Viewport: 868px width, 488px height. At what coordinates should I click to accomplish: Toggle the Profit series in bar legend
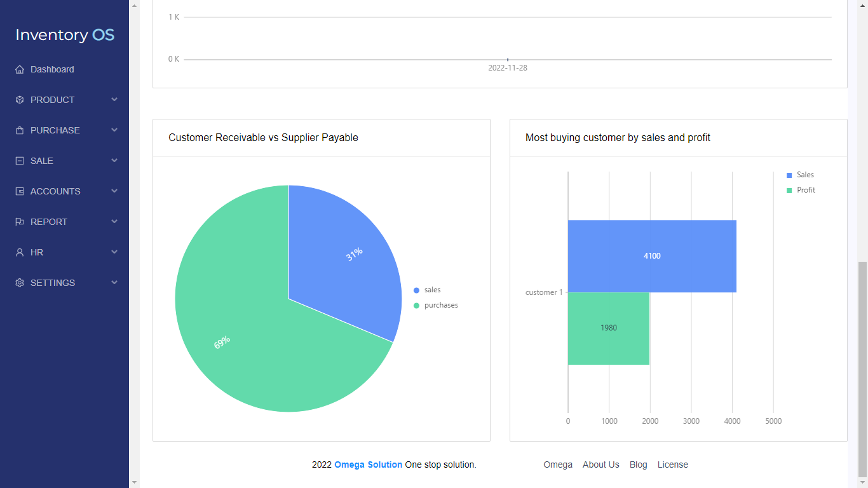[806, 190]
